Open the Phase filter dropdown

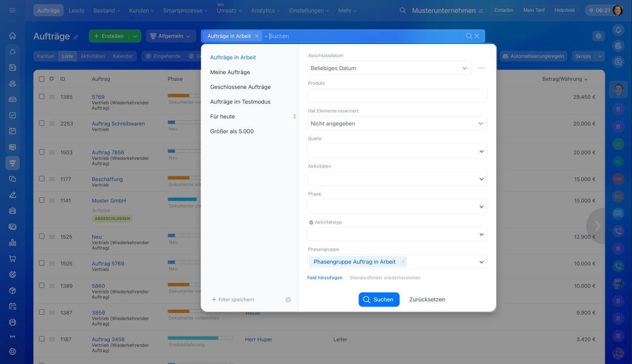coord(397,206)
